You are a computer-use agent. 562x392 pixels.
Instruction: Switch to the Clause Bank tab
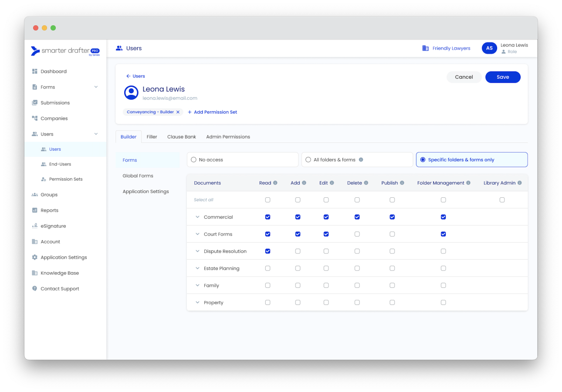tap(182, 136)
